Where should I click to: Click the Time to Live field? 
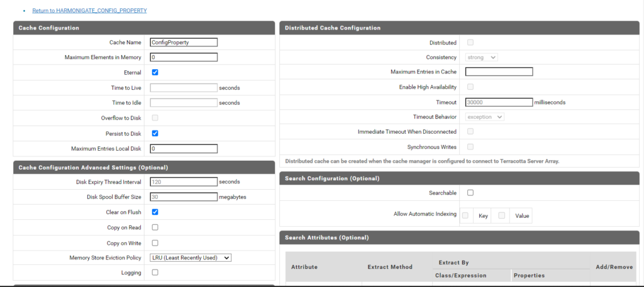point(184,88)
